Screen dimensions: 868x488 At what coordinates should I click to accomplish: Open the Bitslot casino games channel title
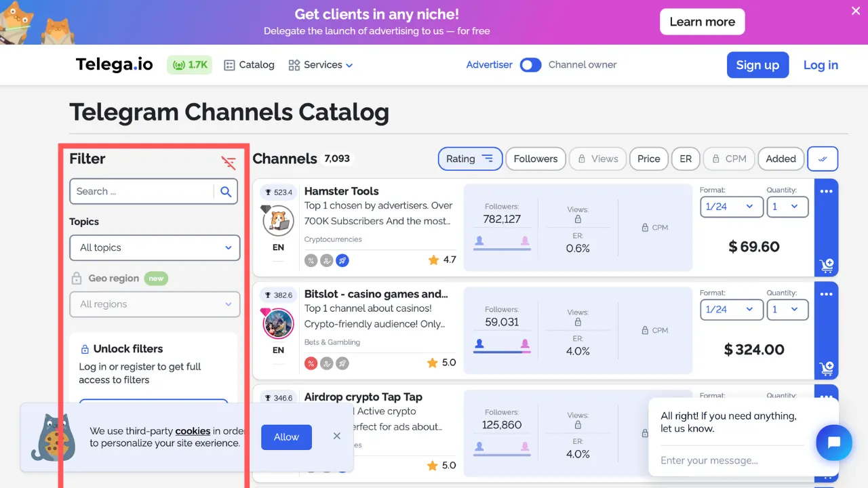[x=376, y=294]
